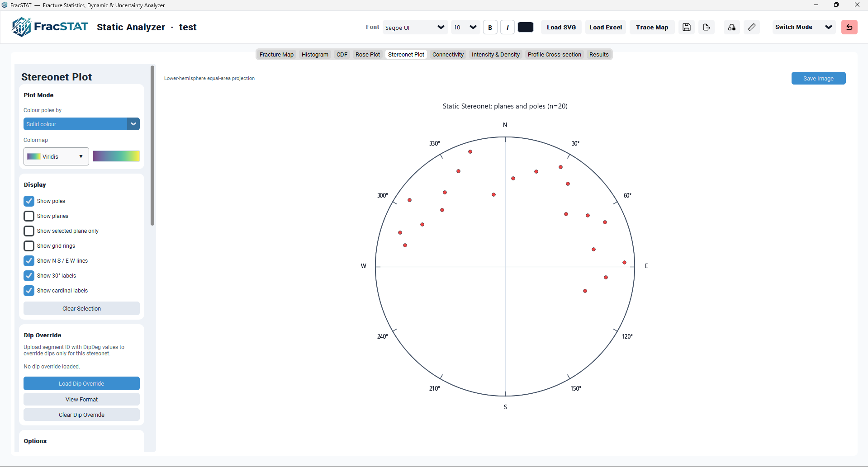This screenshot has width=868, height=467.
Task: Click the FracSTAT logo icon
Action: coord(21,27)
